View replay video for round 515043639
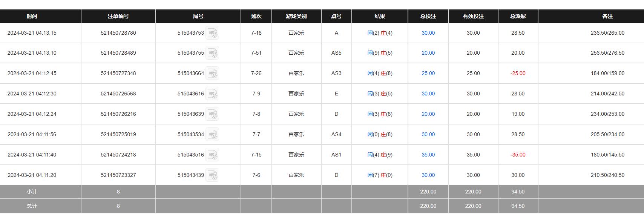Viewport: 644px width, 221px height. coord(212,114)
